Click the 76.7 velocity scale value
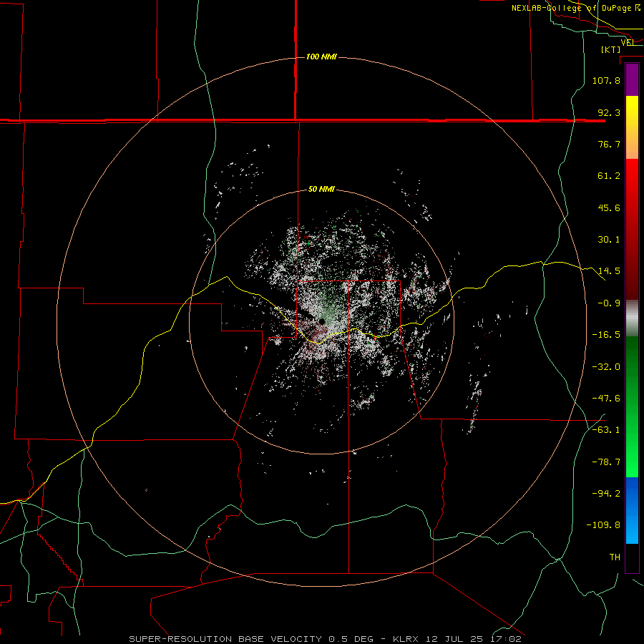Screen dimensions: 644x644 [609, 144]
